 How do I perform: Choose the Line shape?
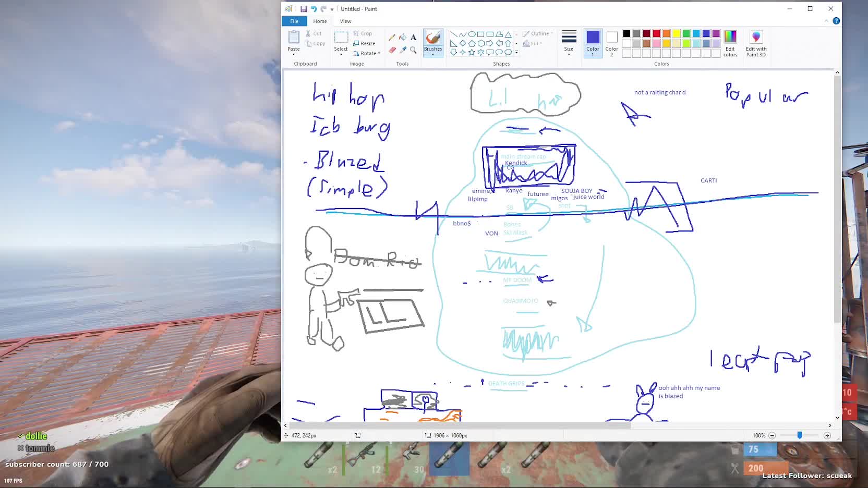(453, 34)
